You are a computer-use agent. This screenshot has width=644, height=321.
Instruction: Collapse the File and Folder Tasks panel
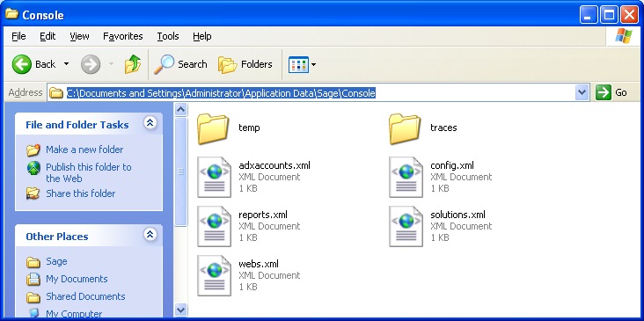150,122
